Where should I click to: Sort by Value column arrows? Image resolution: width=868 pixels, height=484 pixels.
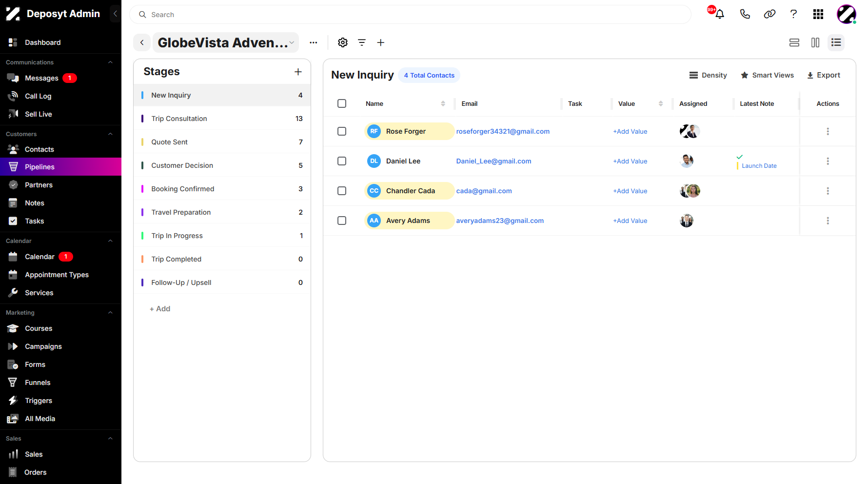pyautogui.click(x=661, y=103)
